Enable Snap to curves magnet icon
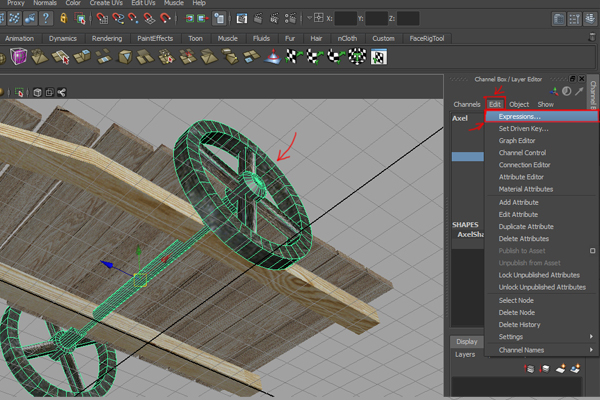This screenshot has width=600, height=400. [118, 18]
